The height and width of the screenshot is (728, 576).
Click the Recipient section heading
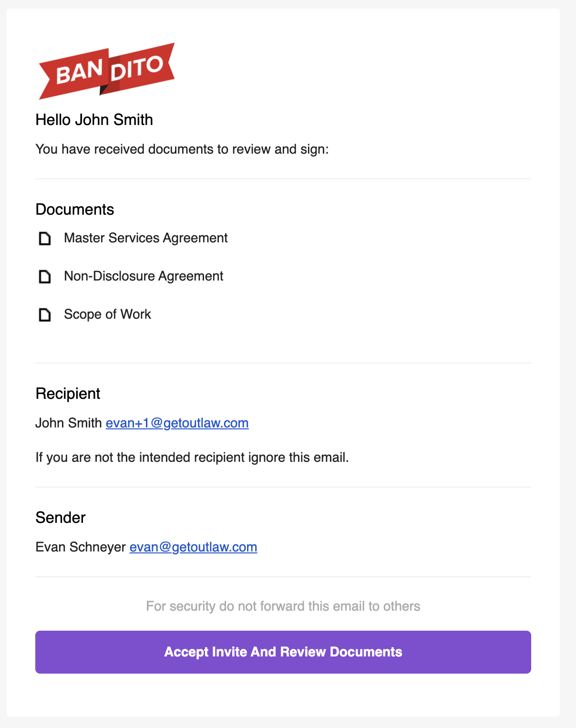click(x=68, y=394)
